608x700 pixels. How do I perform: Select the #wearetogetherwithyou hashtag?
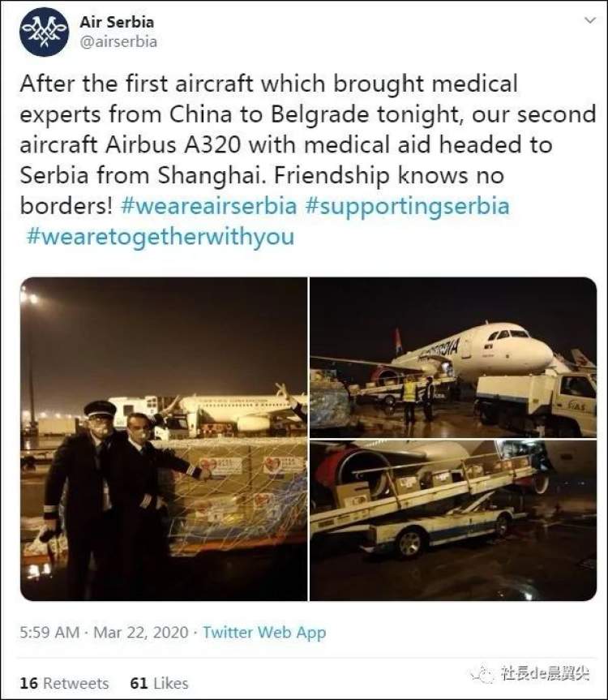pyautogui.click(x=161, y=237)
